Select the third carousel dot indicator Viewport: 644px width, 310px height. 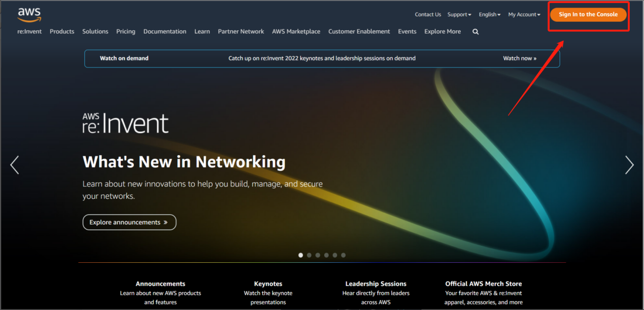(x=318, y=255)
